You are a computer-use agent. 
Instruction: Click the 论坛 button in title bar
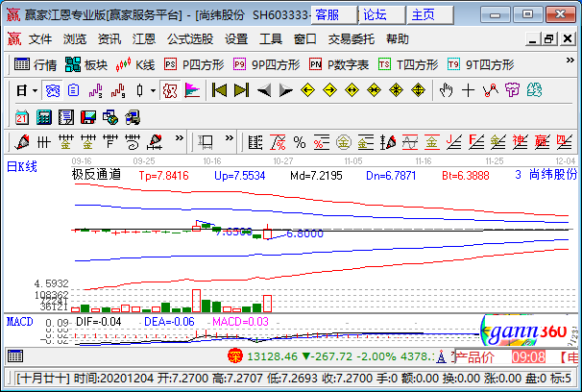[382, 15]
